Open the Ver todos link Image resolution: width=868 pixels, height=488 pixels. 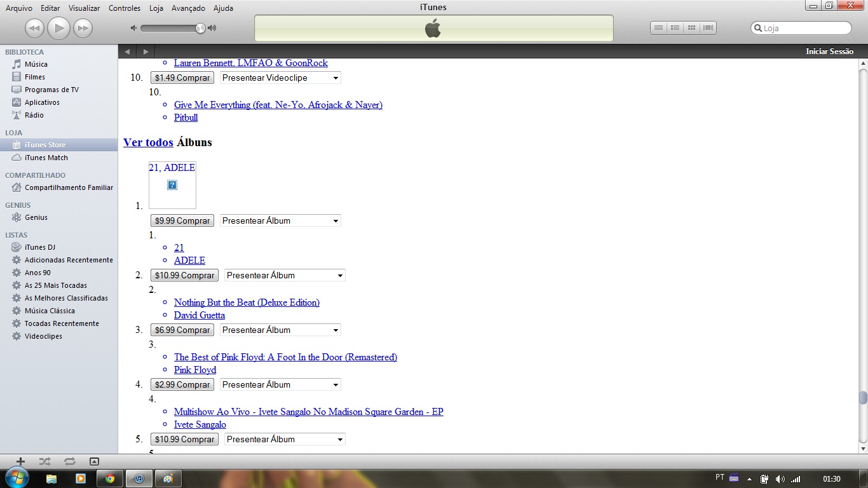pyautogui.click(x=148, y=142)
